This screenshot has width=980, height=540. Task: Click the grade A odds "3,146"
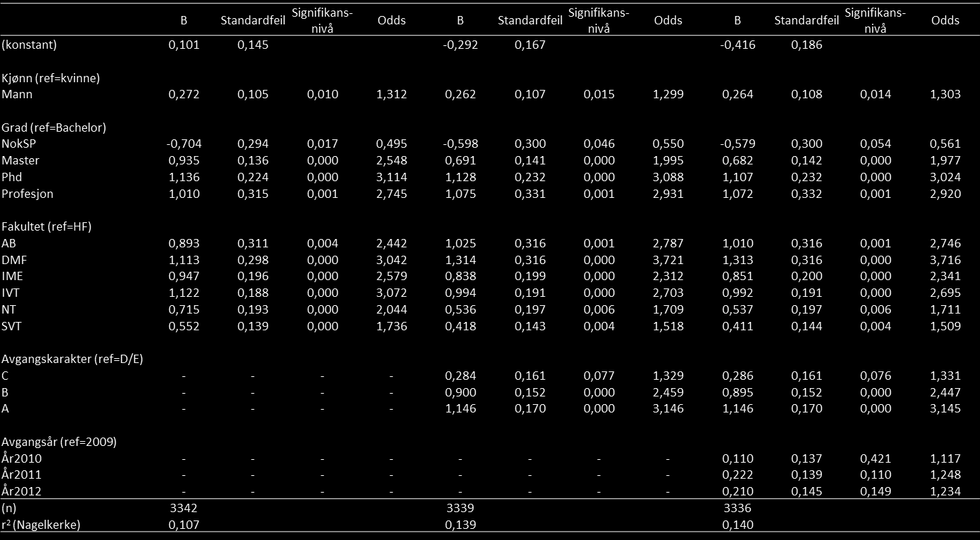pyautogui.click(x=669, y=409)
